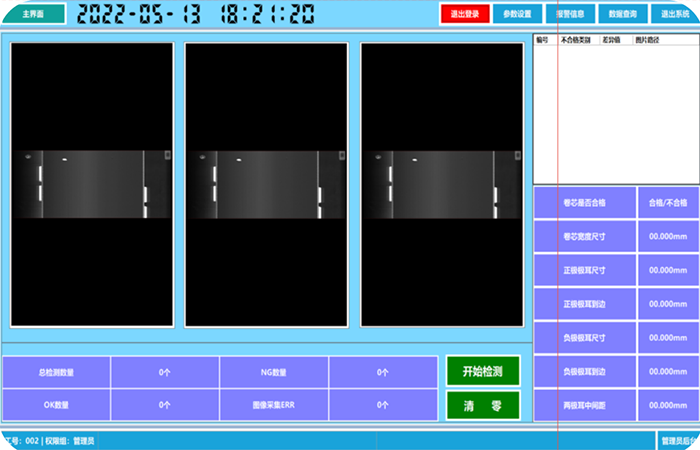Click the red 退出登录 logout button
Viewport: 700px width, 450px height.
click(465, 14)
